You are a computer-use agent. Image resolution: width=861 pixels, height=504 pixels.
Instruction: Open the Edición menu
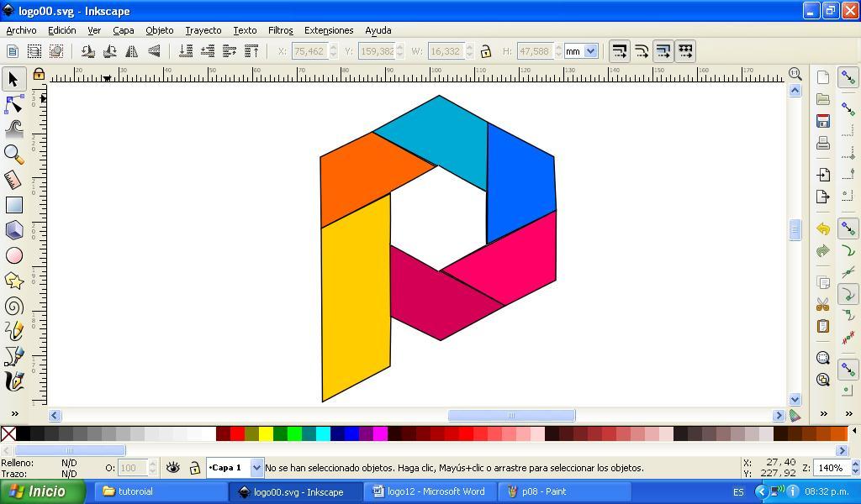point(62,31)
